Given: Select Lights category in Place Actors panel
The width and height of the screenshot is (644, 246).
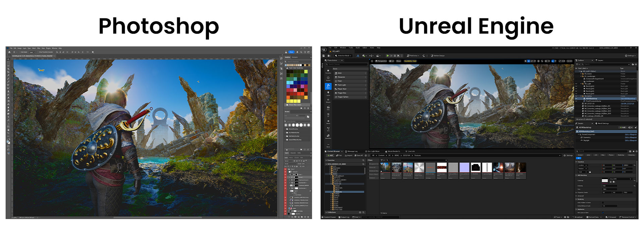Looking at the screenshot, I should click(328, 94).
